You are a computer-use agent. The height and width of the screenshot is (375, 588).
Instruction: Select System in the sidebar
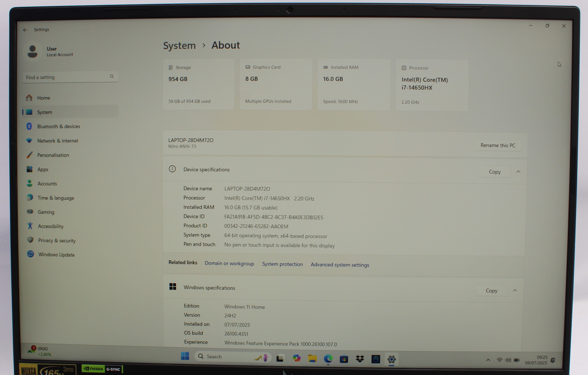pos(70,112)
